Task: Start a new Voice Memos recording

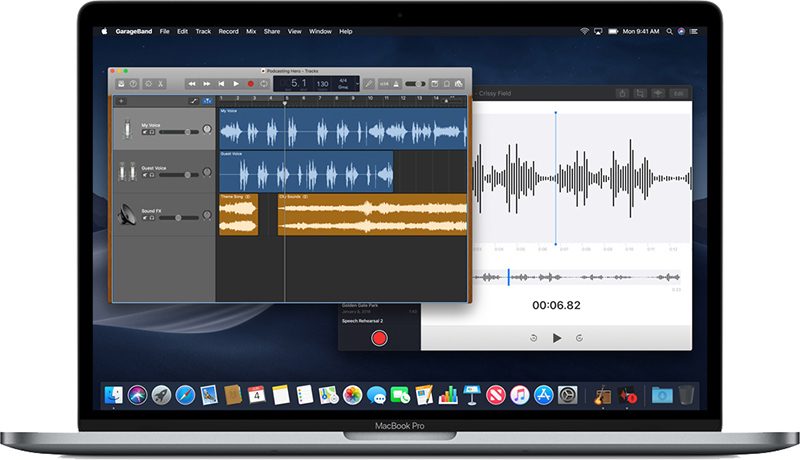Action: (379, 338)
